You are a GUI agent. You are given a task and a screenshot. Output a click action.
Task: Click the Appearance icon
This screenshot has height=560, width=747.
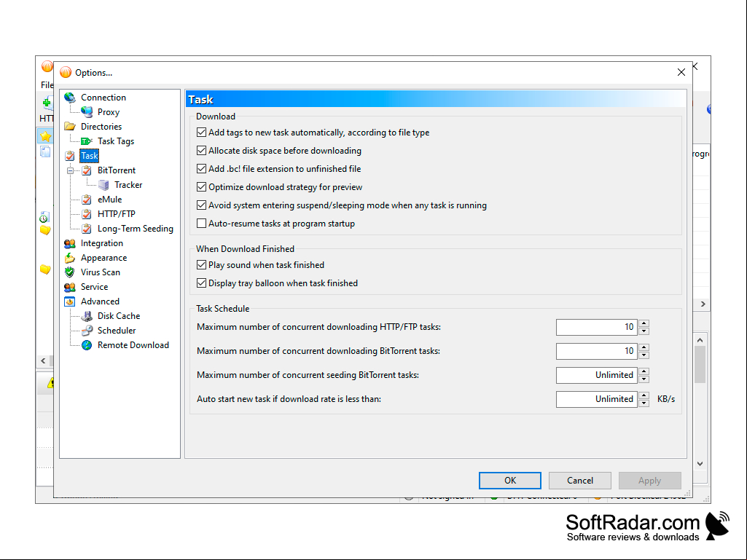tap(69, 258)
